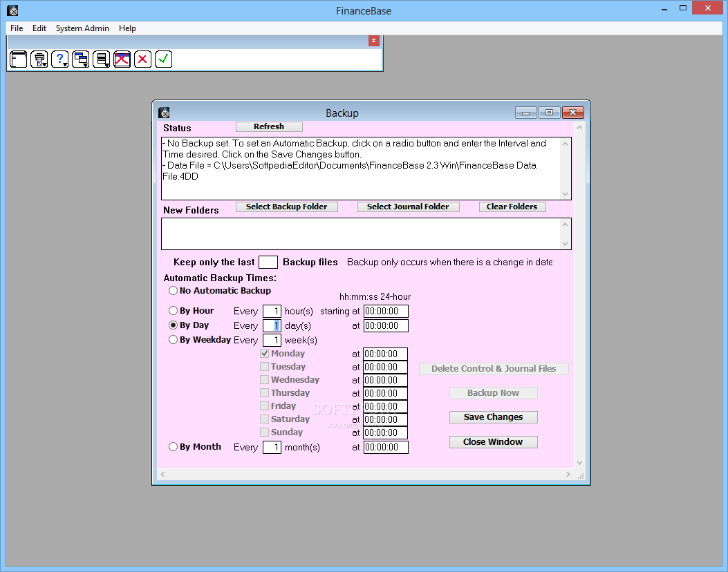Click the New Folders box scroll down arrow
This screenshot has height=572, width=728.
(565, 244)
